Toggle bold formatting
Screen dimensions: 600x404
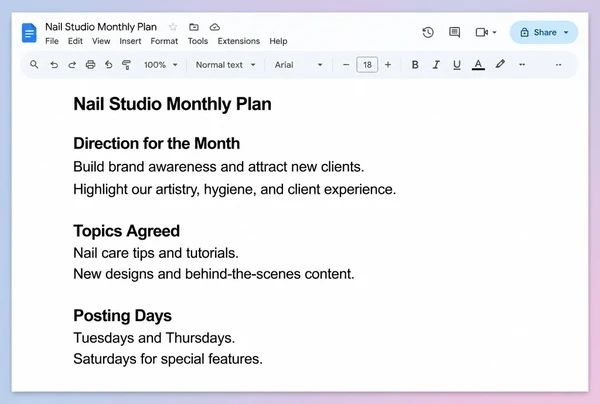415,65
